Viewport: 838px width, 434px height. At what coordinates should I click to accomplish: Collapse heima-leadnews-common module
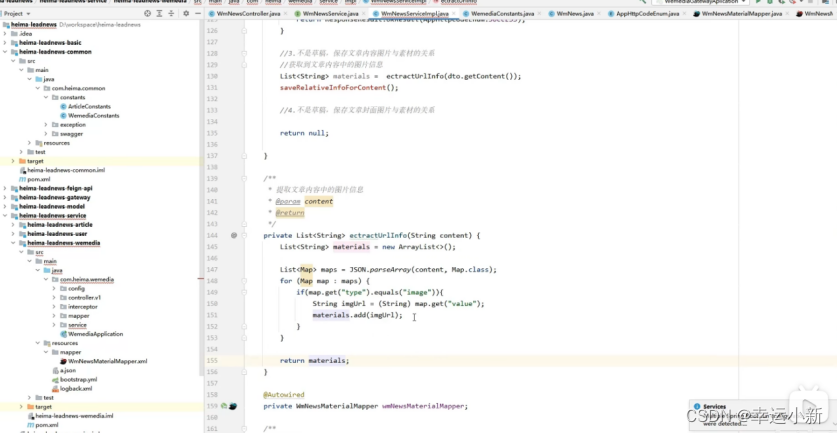pos(5,52)
